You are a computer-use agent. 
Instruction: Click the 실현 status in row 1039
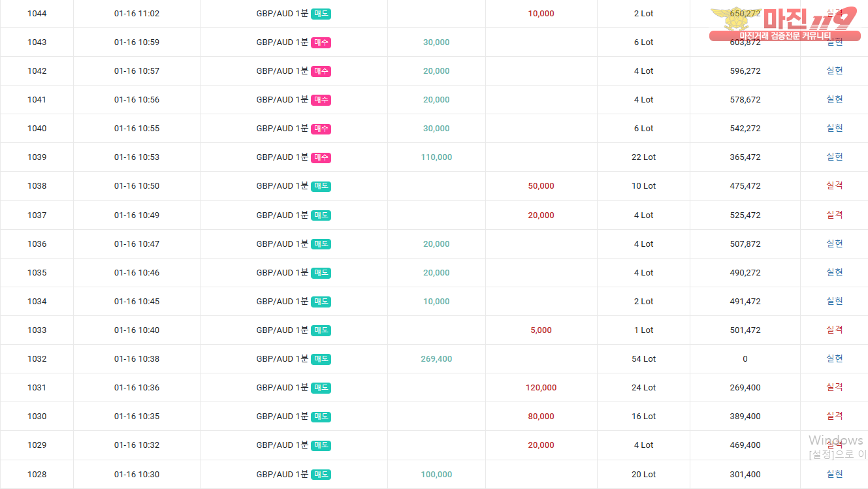(x=834, y=157)
